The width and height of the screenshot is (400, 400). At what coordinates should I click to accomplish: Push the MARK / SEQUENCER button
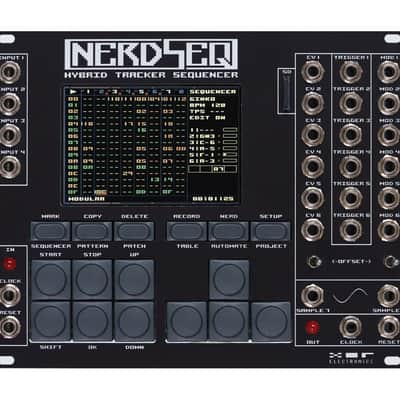[51, 231]
